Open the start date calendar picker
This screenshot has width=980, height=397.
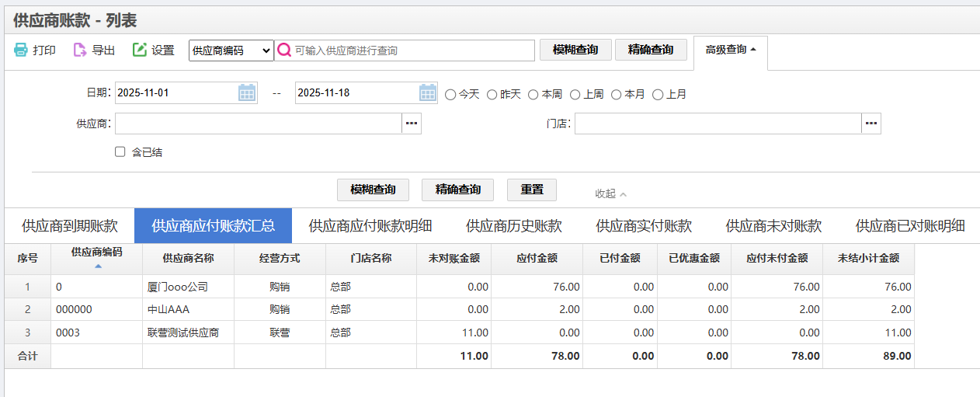tap(247, 93)
